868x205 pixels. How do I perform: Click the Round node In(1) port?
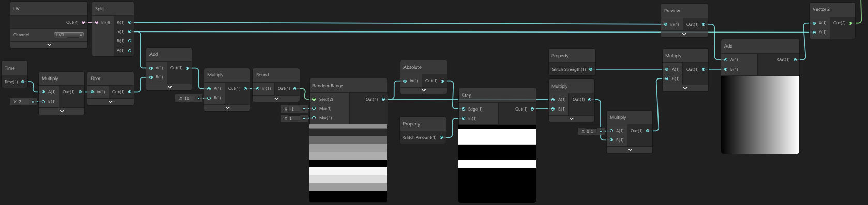tap(258, 88)
